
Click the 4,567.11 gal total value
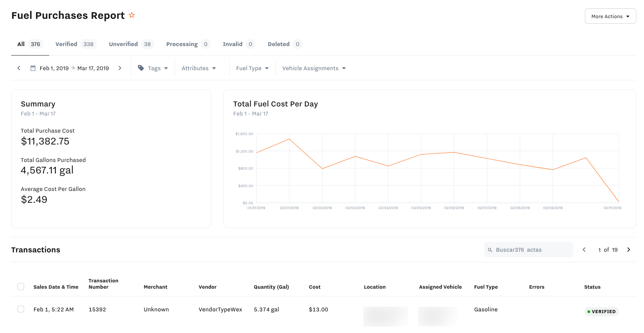47,170
